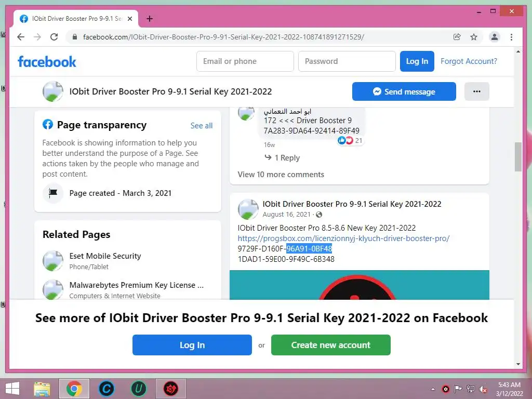Share this page via address bar icon
Screen dimensions: 532x399
(x=457, y=37)
